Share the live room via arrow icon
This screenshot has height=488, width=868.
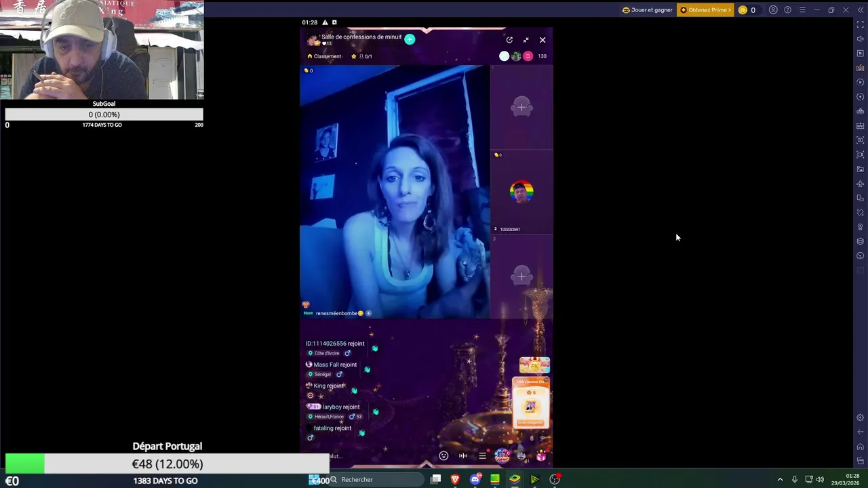coord(509,40)
